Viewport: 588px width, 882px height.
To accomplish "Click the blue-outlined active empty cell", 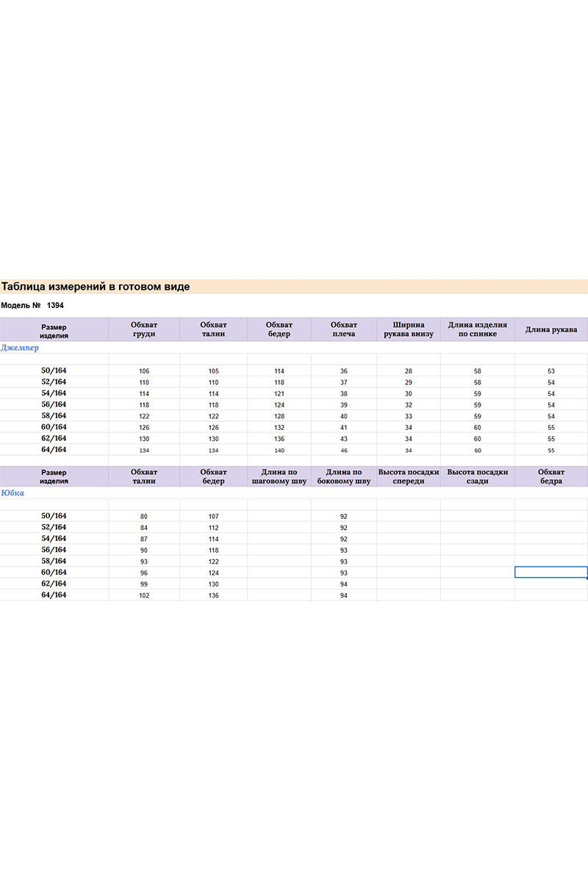I will point(551,572).
